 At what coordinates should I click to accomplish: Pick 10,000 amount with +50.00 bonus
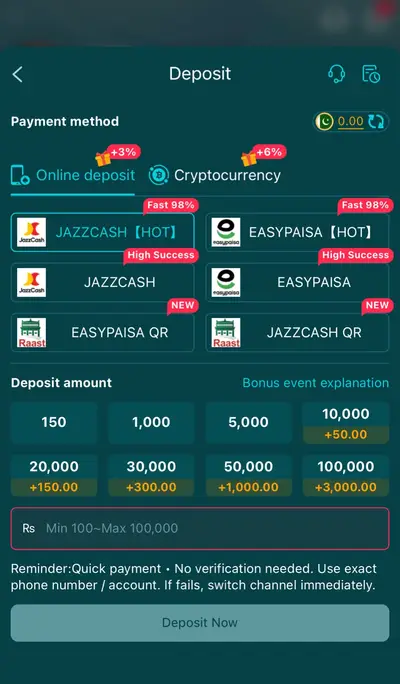coord(346,423)
